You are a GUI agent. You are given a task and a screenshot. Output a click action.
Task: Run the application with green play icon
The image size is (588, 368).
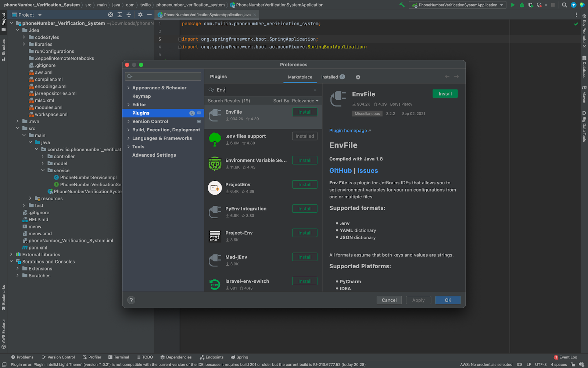tap(513, 5)
